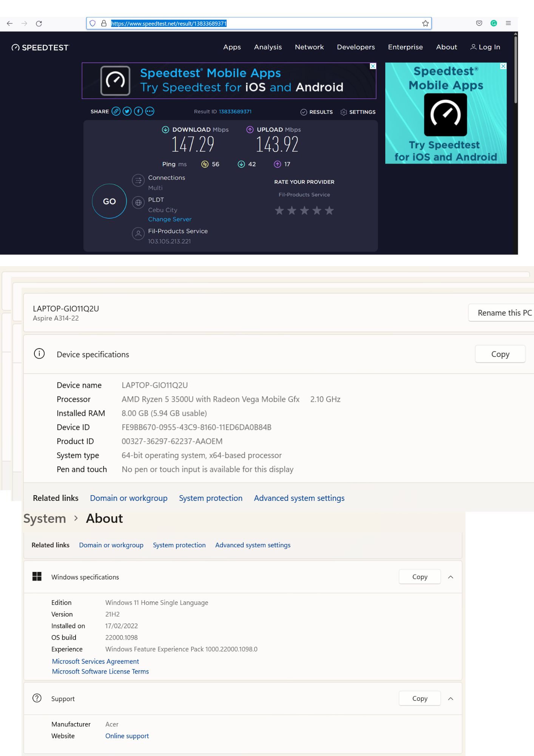
Task: Rate the provider five stars
Action: (x=329, y=211)
